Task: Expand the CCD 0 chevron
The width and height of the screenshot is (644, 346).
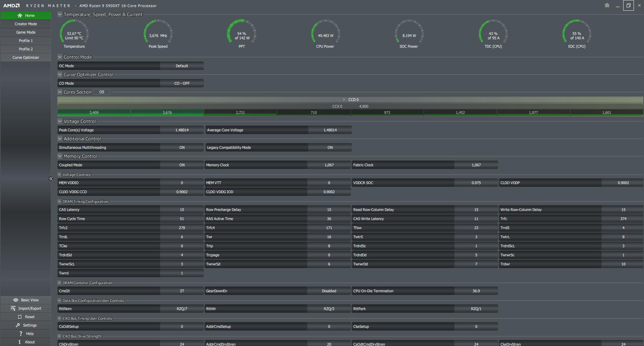Action: pyautogui.click(x=344, y=100)
